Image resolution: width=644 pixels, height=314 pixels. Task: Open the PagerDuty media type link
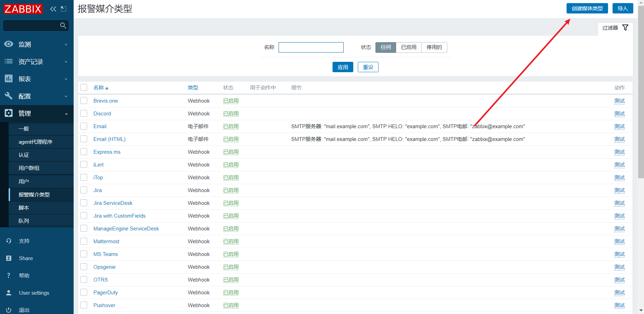105,293
